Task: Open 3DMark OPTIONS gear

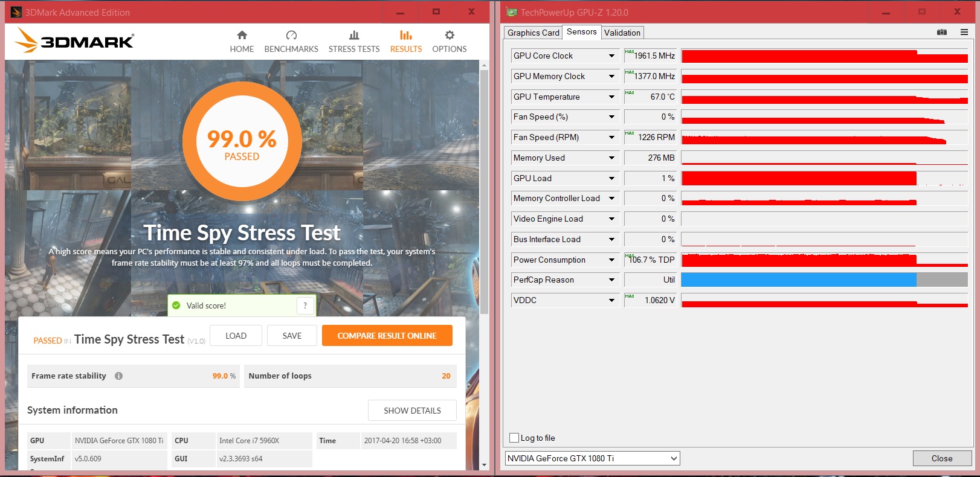Action: click(450, 42)
